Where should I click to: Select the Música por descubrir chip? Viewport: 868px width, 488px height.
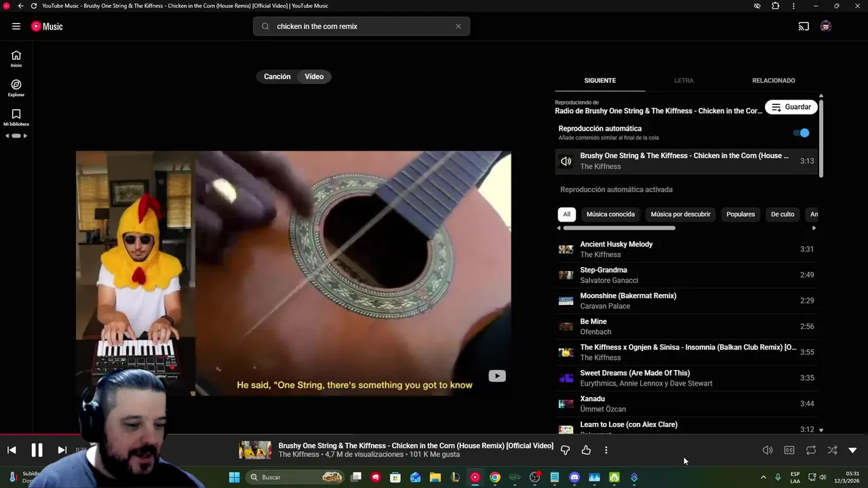tap(680, 214)
